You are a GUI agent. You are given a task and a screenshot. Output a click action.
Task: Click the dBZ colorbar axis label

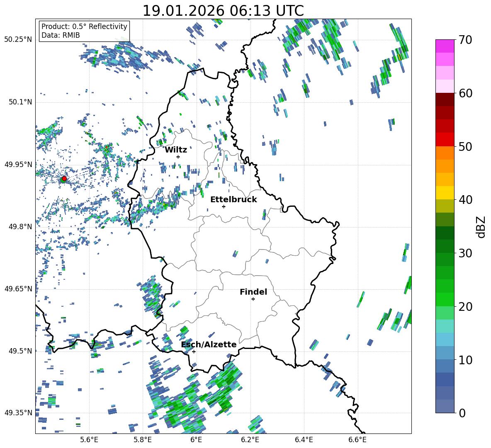pos(481,227)
